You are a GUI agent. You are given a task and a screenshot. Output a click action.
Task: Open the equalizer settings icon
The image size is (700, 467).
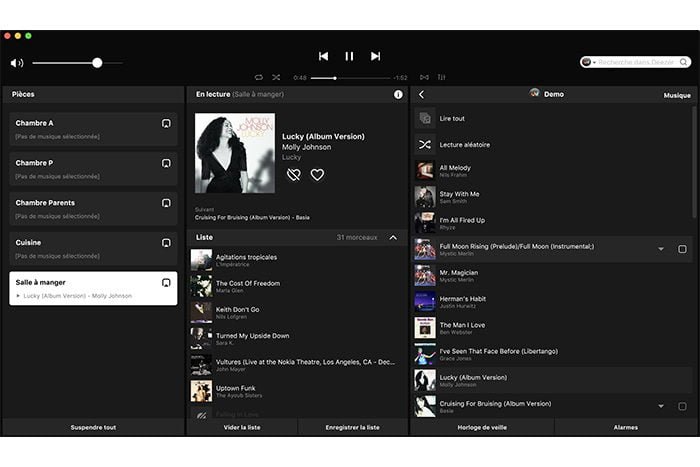coord(441,77)
